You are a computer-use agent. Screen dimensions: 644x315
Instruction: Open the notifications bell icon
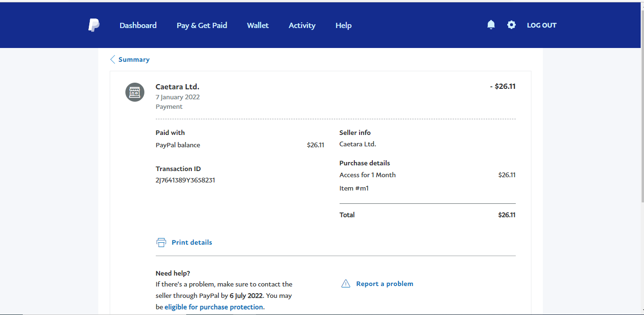491,25
